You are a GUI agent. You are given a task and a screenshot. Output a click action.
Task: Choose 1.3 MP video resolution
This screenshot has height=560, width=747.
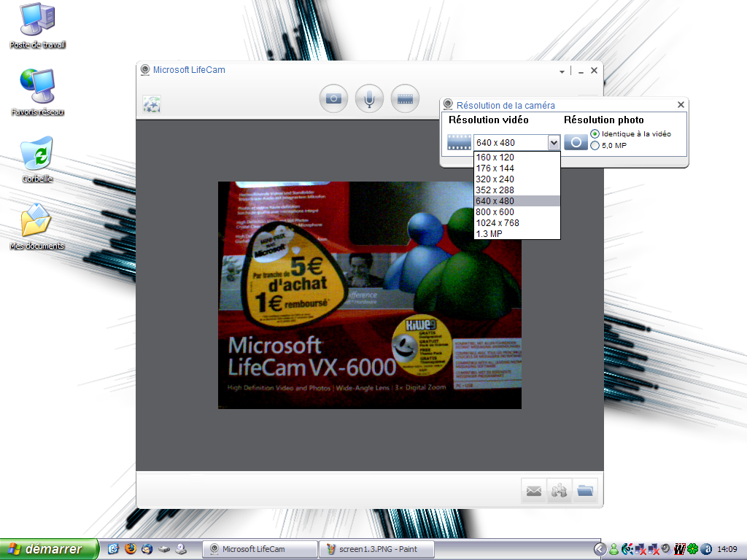click(x=517, y=234)
